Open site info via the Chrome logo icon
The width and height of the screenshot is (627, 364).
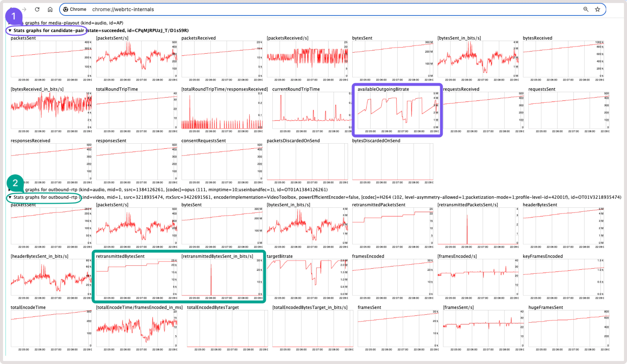pos(65,9)
